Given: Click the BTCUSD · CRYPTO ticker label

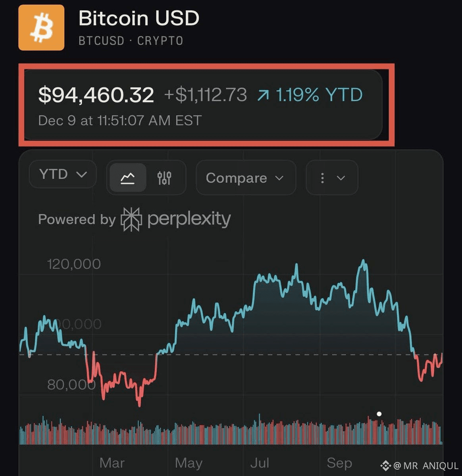Looking at the screenshot, I should pos(131,41).
